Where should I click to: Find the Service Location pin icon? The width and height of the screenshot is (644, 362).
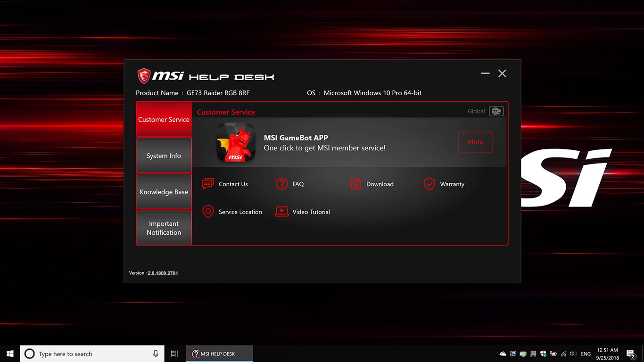(208, 211)
